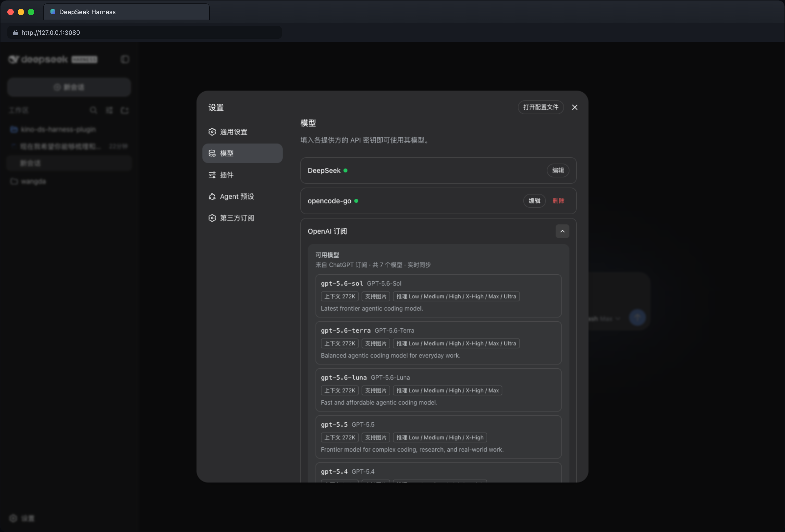Open the config file via 打开配置文件 button

click(541, 108)
